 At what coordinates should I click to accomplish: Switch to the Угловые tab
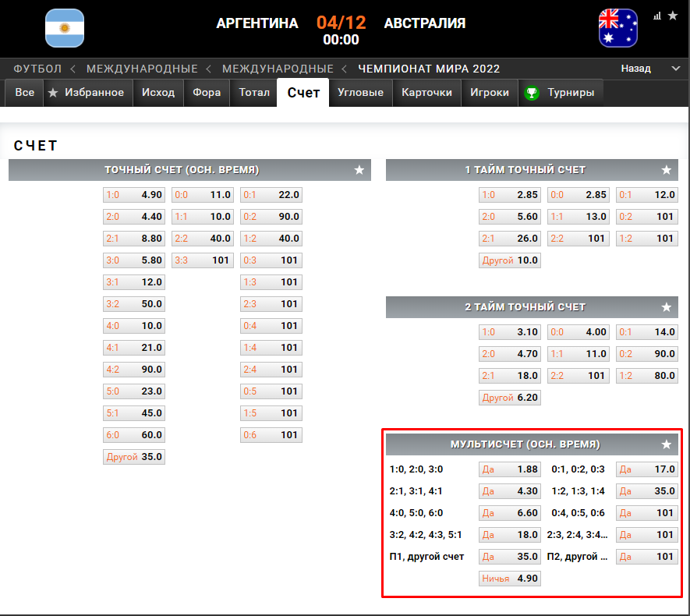click(x=360, y=93)
